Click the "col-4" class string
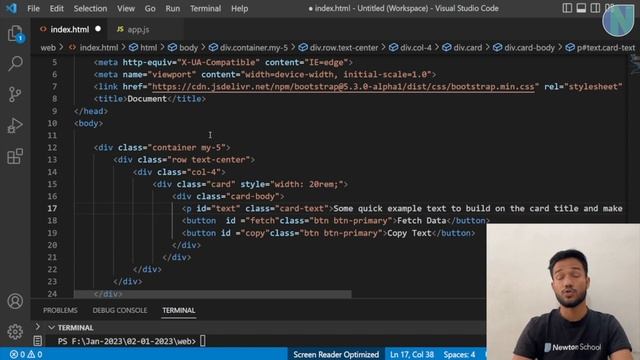 (204, 172)
